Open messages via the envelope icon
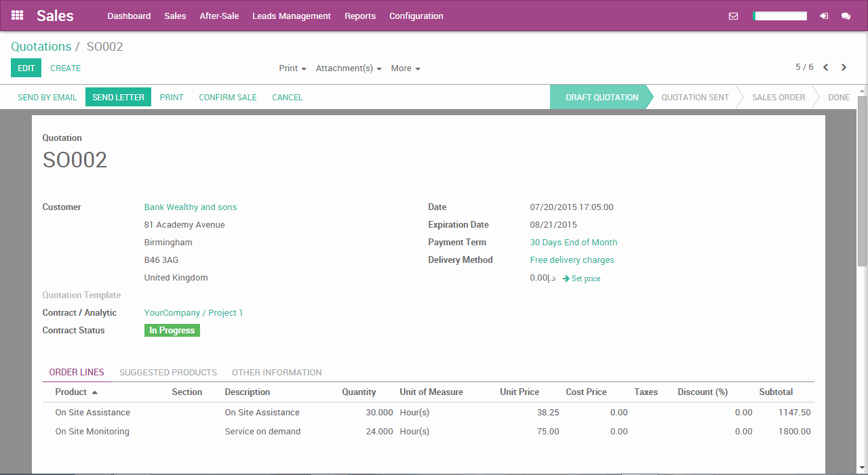 pos(733,16)
